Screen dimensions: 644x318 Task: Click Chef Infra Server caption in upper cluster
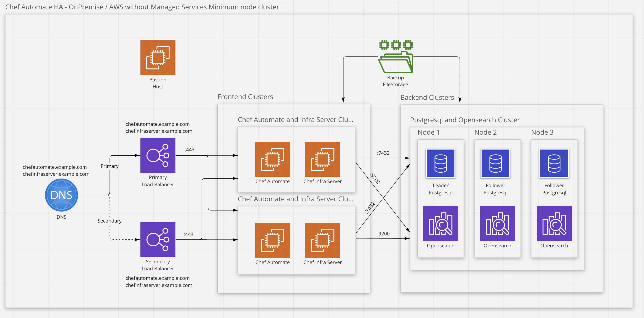point(322,181)
